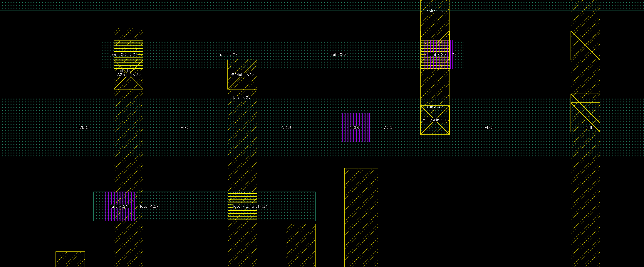Select the latch<2> label right of purple via

149,206
